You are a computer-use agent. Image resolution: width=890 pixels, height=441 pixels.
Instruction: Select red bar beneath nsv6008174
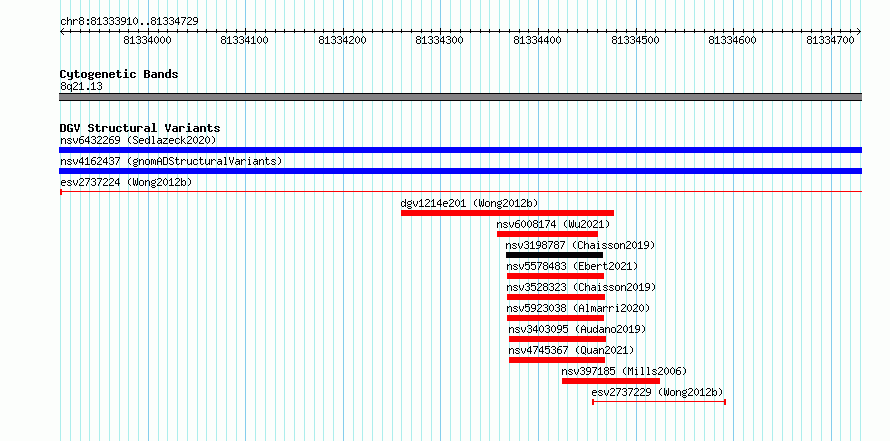(x=547, y=234)
